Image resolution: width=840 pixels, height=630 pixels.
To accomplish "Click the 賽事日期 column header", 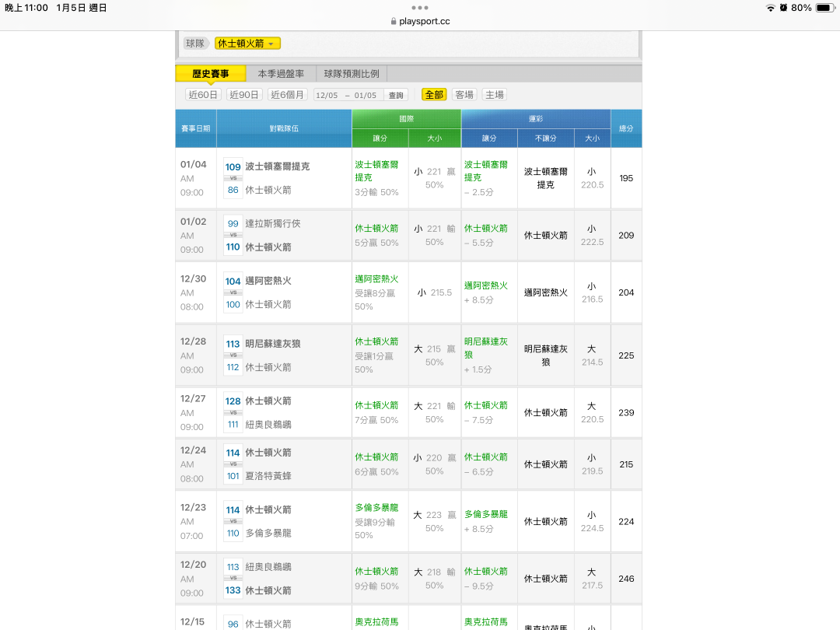I will [x=195, y=128].
